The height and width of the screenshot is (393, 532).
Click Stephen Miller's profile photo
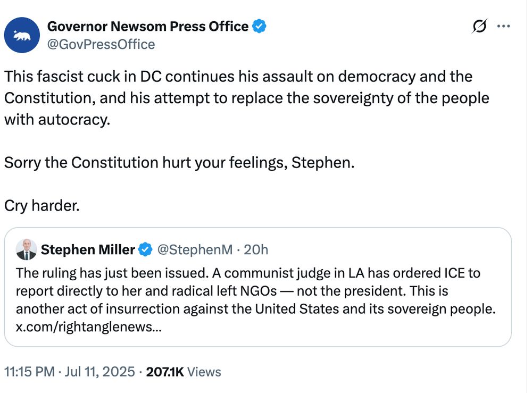click(x=26, y=249)
